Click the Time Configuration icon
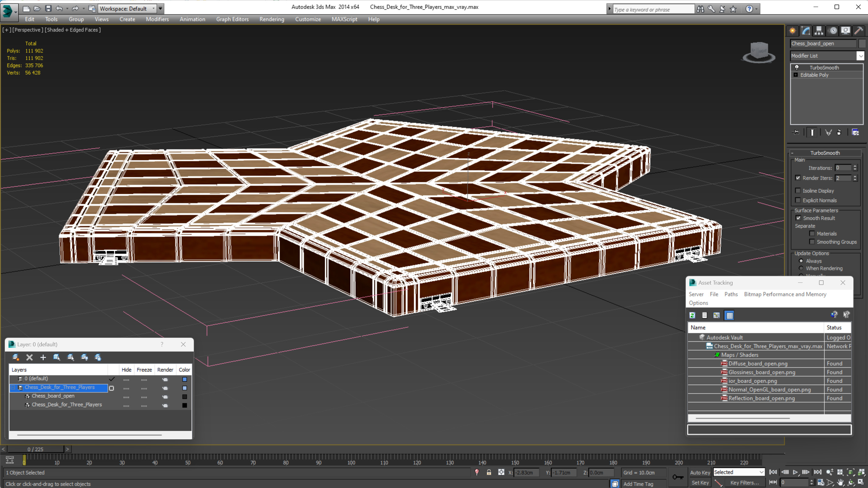 pos(821,482)
